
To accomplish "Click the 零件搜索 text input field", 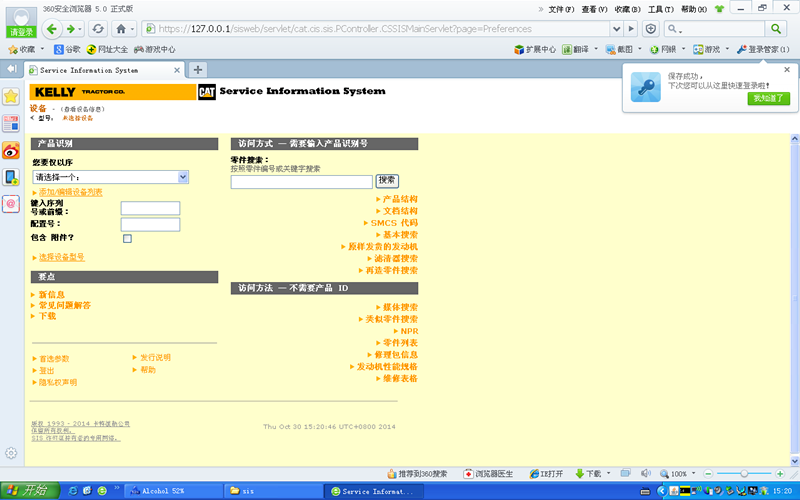I will 302,182.
